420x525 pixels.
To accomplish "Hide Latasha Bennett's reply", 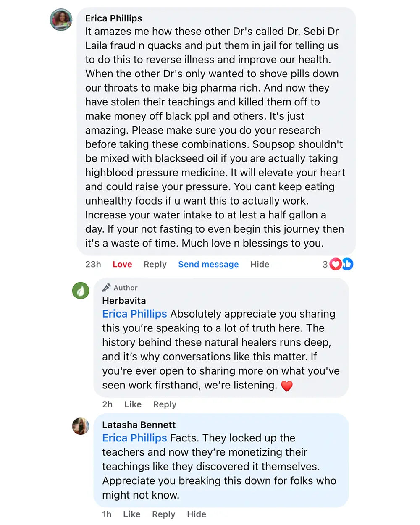I will click(197, 514).
